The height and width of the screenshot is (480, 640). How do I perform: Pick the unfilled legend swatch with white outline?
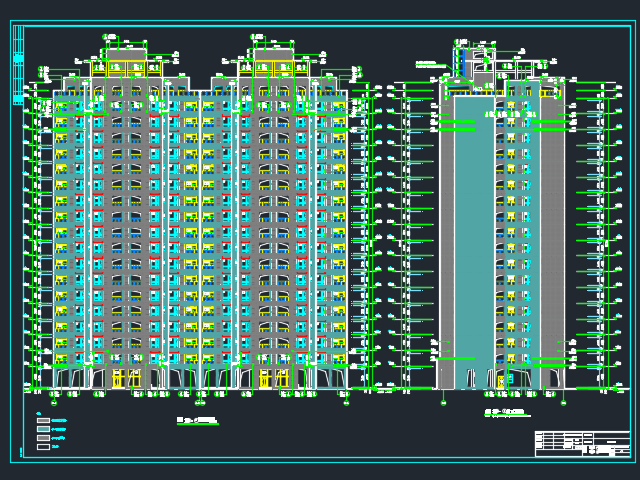pos(43,447)
